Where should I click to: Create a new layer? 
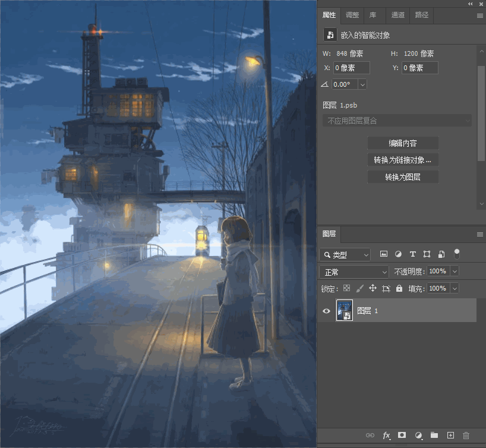tap(451, 436)
